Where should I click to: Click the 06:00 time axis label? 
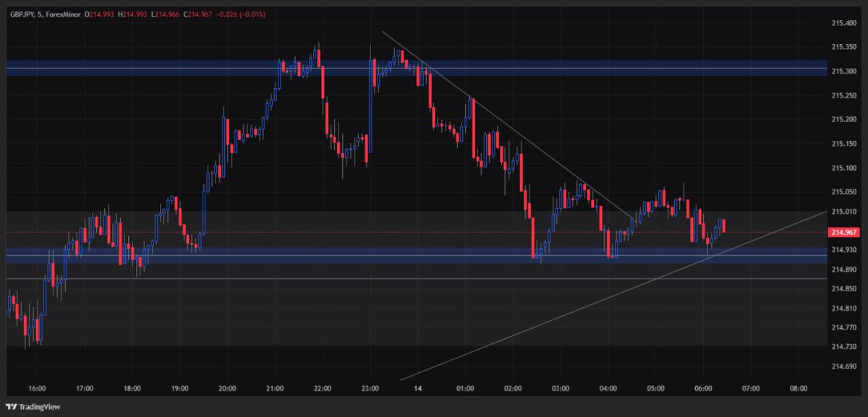point(703,388)
